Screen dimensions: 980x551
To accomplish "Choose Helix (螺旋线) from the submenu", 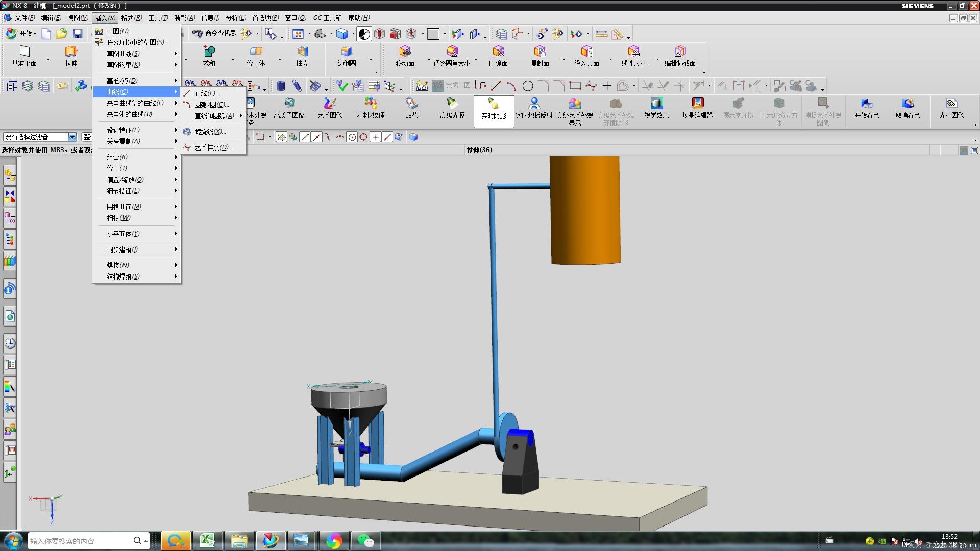I will click(x=213, y=132).
